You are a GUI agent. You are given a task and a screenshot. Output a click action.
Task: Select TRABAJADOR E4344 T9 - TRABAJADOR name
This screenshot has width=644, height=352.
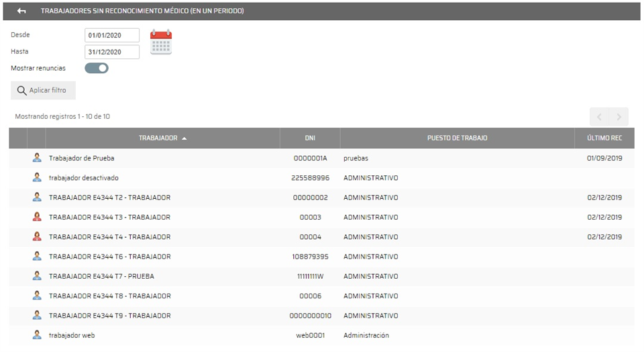pyautogui.click(x=109, y=316)
